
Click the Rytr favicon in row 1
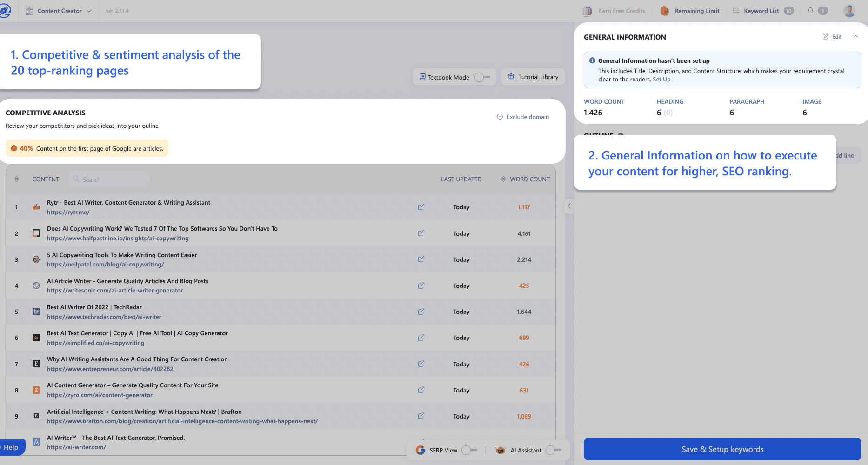pyautogui.click(x=36, y=207)
